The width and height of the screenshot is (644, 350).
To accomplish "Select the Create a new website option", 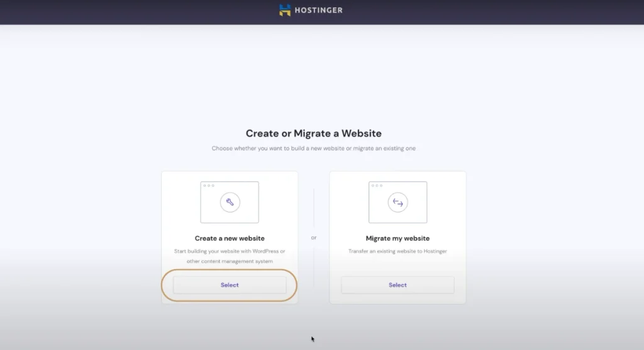I will pos(230,285).
